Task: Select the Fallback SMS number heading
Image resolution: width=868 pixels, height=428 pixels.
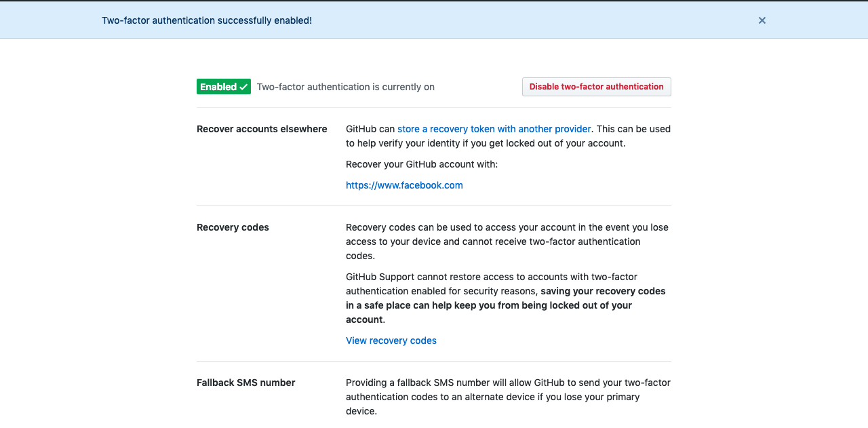Action: 245,383
